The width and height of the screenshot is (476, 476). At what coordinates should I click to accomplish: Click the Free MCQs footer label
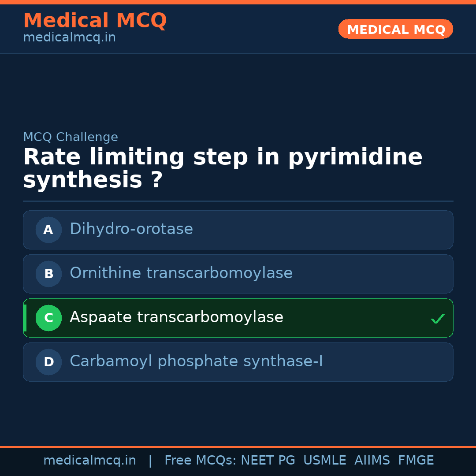[200, 461]
